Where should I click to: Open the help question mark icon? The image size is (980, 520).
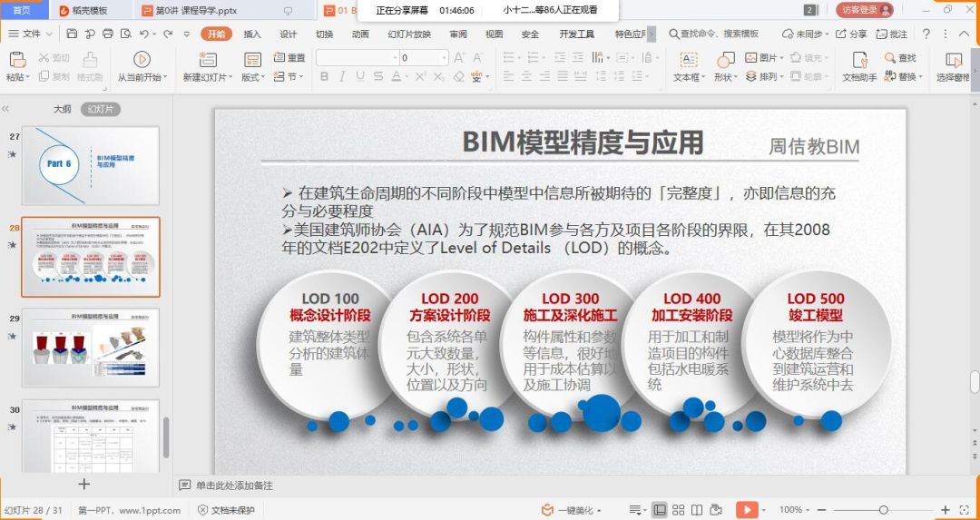pyautogui.click(x=926, y=34)
